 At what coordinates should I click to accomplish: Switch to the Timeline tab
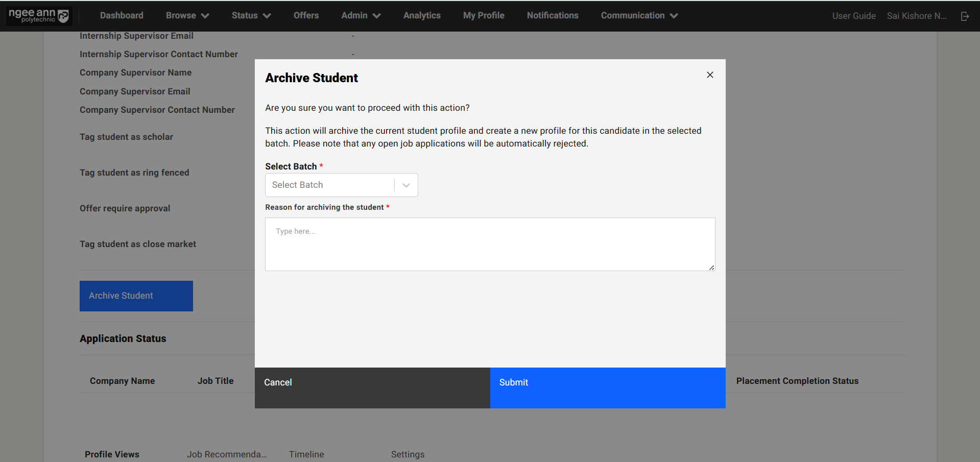306,454
